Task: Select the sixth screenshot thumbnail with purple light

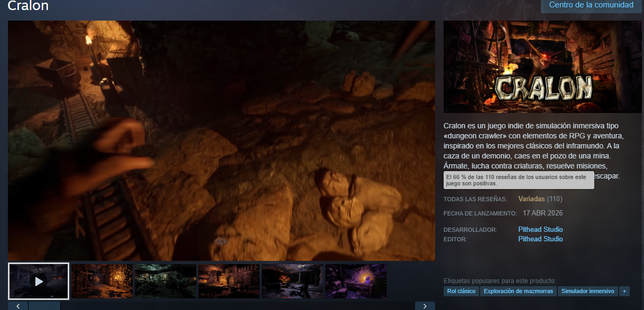Action: [x=356, y=281]
